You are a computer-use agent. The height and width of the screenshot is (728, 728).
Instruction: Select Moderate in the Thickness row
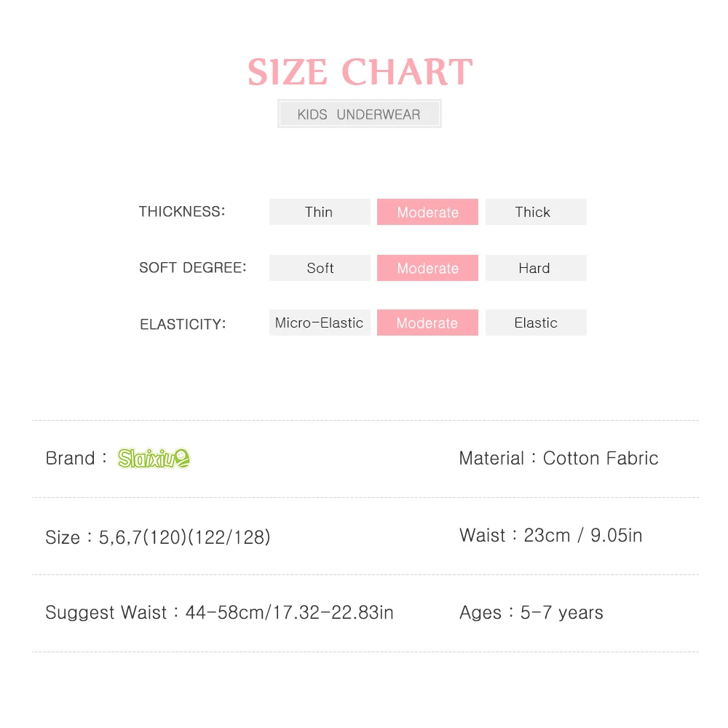point(427,212)
